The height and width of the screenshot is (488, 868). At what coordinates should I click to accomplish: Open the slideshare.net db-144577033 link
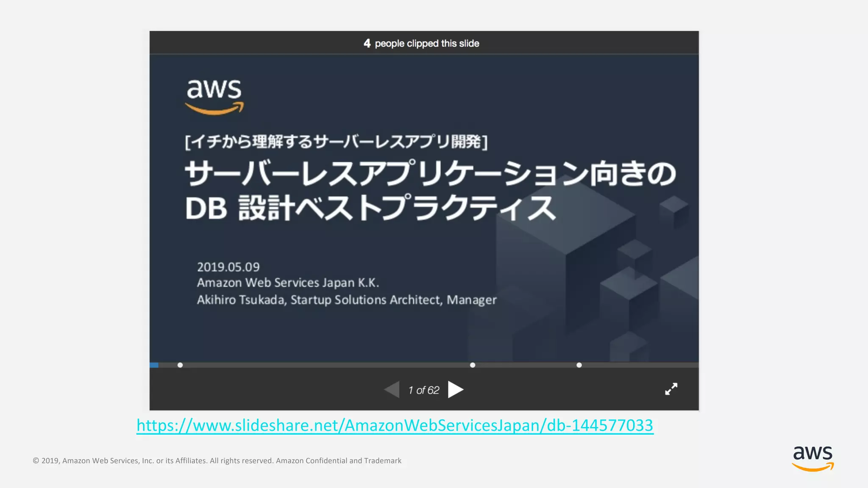tap(395, 425)
